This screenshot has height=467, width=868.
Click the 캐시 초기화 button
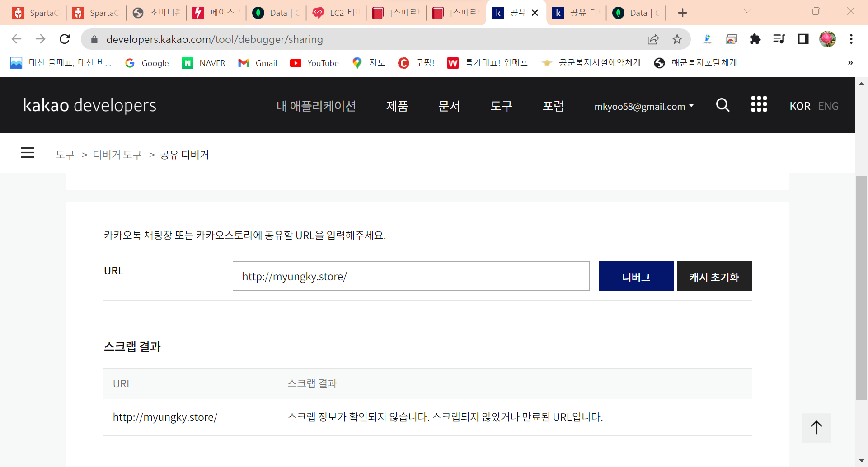click(x=714, y=276)
